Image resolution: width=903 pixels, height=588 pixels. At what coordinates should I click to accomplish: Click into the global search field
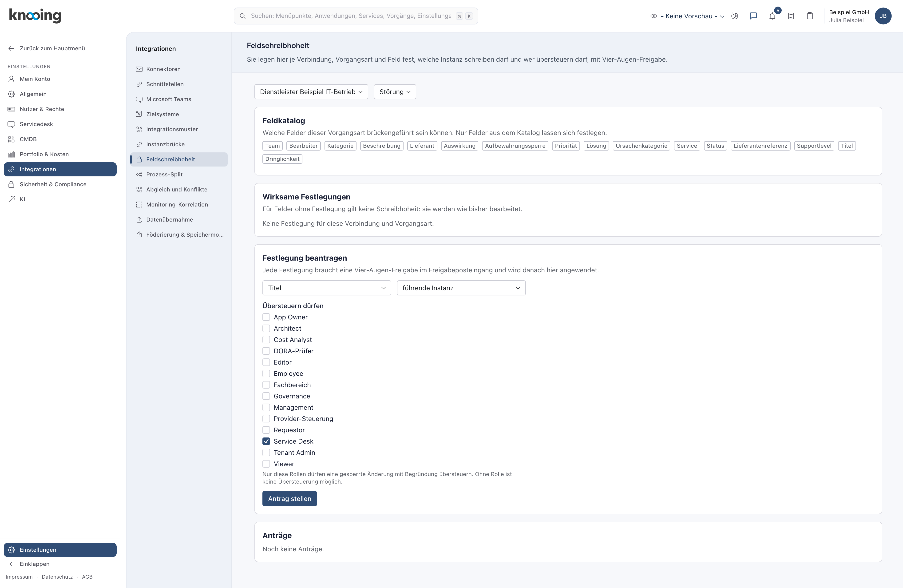[356, 16]
